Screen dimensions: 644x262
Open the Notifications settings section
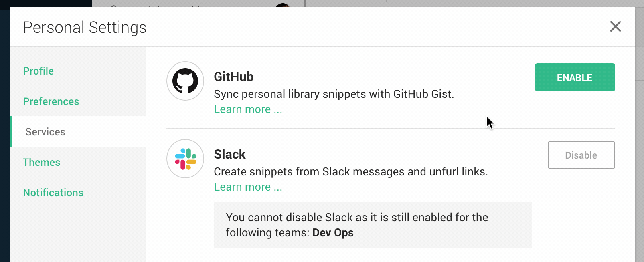(53, 193)
